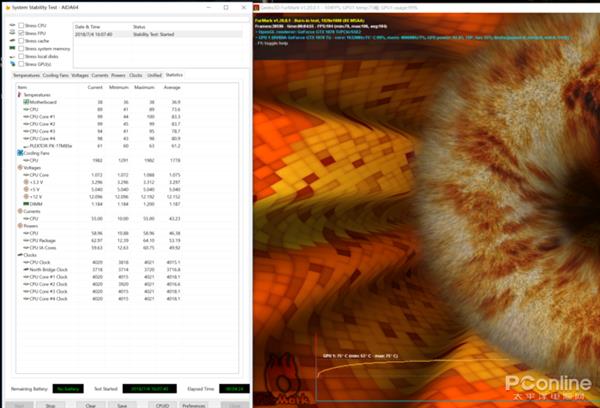The image size is (600, 408).
Task: Click the Temperatures category thermometer icon
Action: click(x=19, y=95)
